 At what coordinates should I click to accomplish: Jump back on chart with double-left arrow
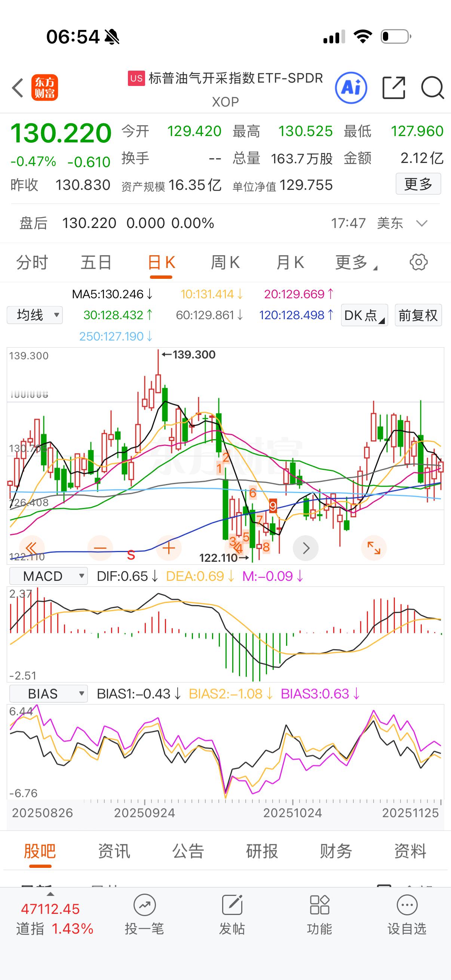point(31,548)
